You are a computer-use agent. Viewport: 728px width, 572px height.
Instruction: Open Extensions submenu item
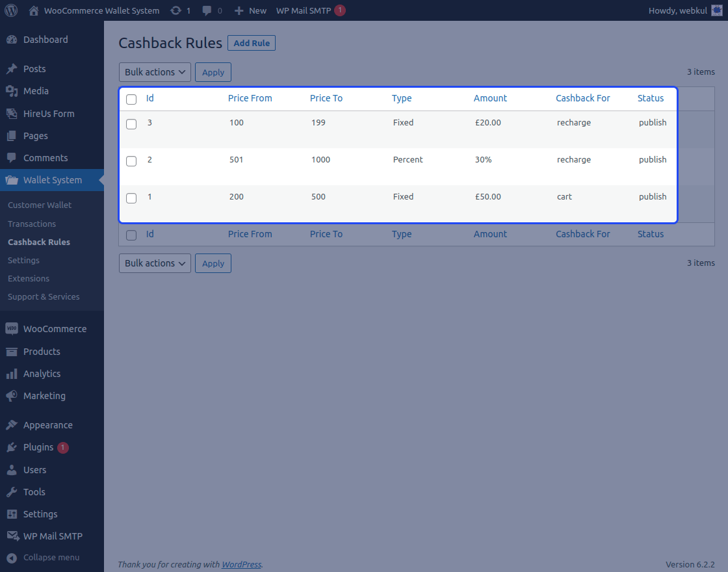click(x=29, y=279)
